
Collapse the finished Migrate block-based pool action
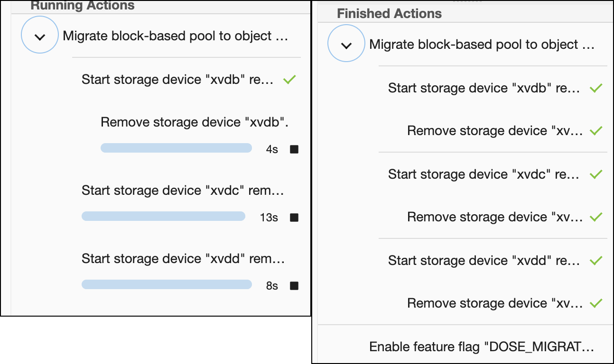coord(346,45)
